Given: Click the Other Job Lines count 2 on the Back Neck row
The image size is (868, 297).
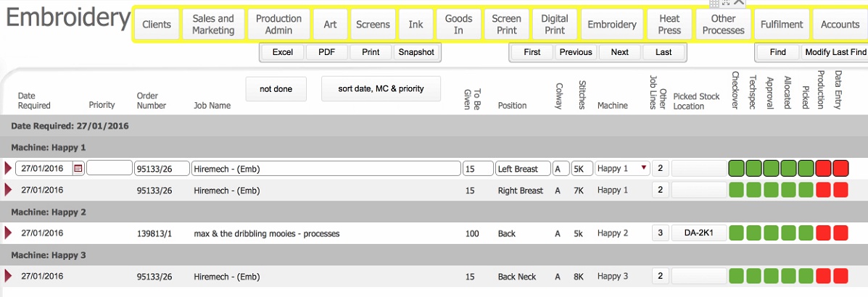Looking at the screenshot, I should [660, 276].
